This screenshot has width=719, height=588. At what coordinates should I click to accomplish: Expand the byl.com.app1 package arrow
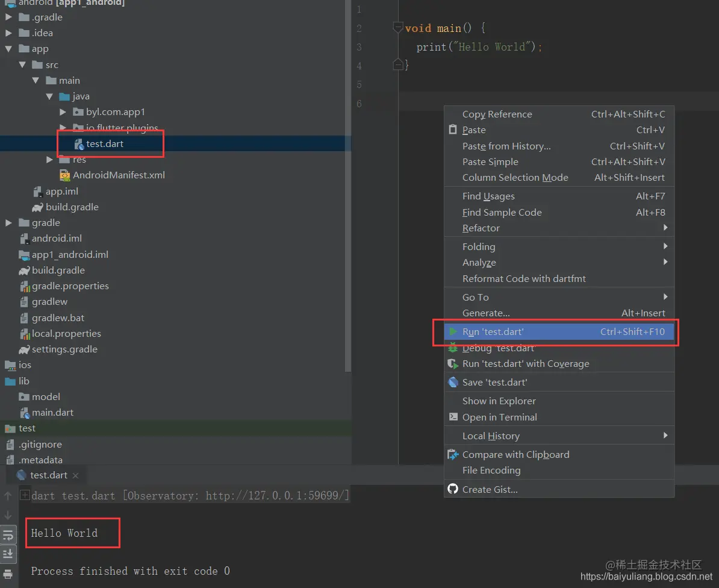[x=63, y=112]
